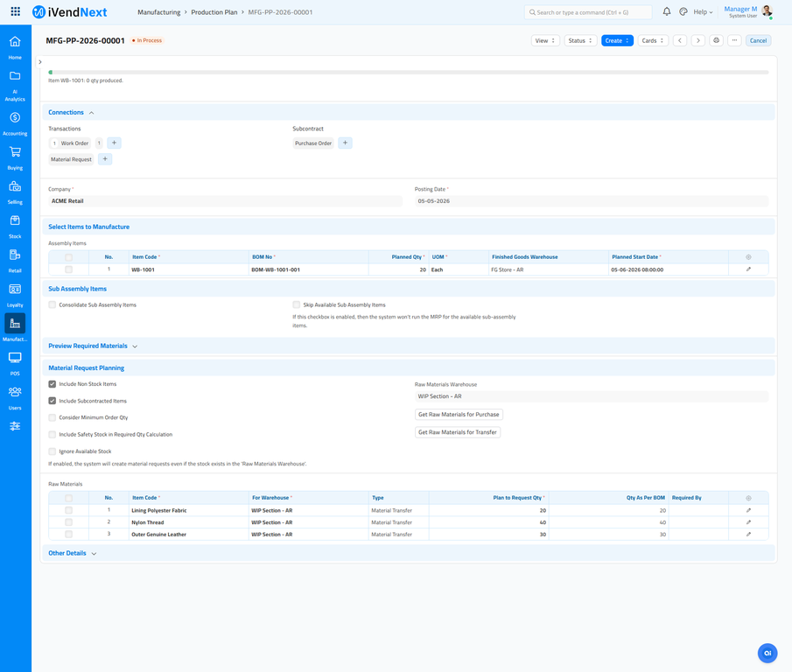The height and width of the screenshot is (672, 792).
Task: Navigate to Manufacturing breadcrumb
Action: coord(158,12)
